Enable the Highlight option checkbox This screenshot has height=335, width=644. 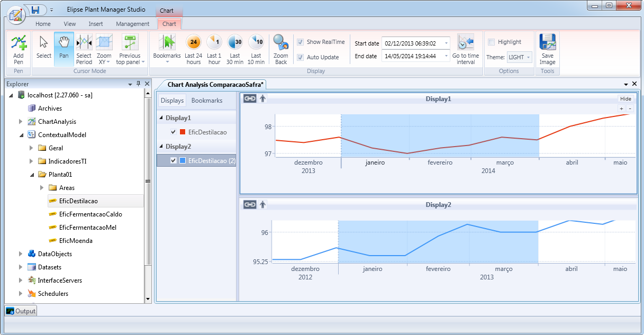click(492, 42)
